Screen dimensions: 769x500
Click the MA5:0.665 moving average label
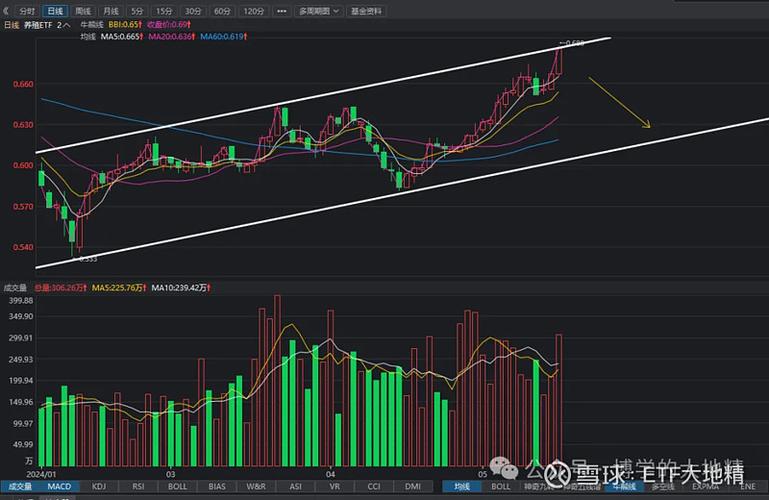tap(122, 37)
